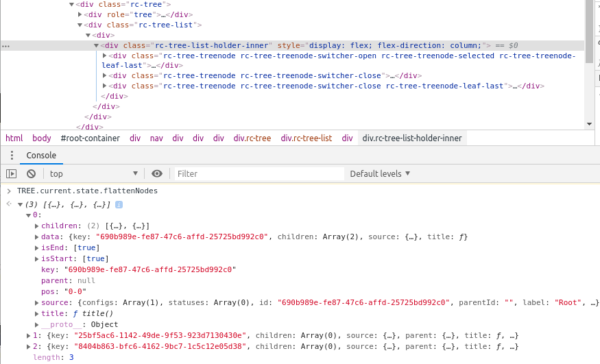Collapse the (3) array result
This screenshot has width=600, height=364.
tap(20, 205)
